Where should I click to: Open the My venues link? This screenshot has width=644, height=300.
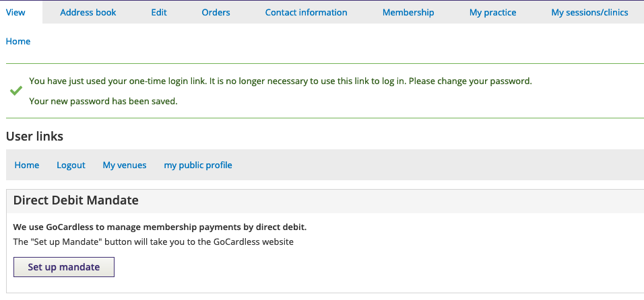click(125, 165)
